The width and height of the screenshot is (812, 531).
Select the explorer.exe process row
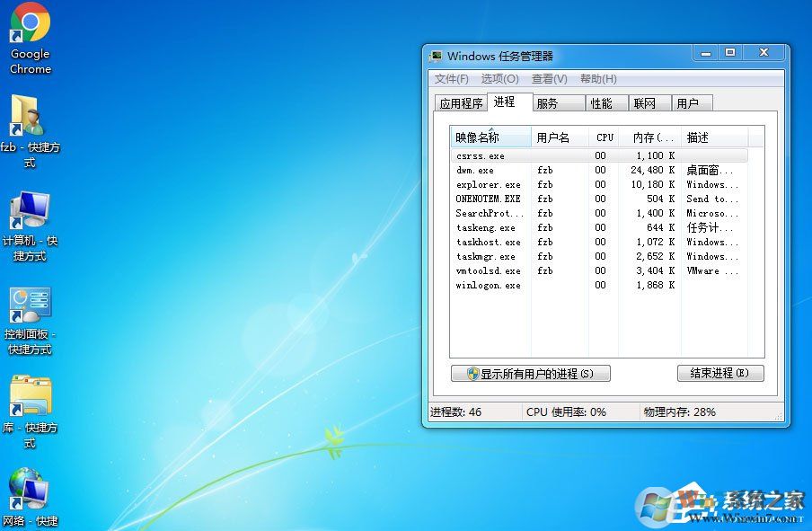pyautogui.click(x=489, y=184)
